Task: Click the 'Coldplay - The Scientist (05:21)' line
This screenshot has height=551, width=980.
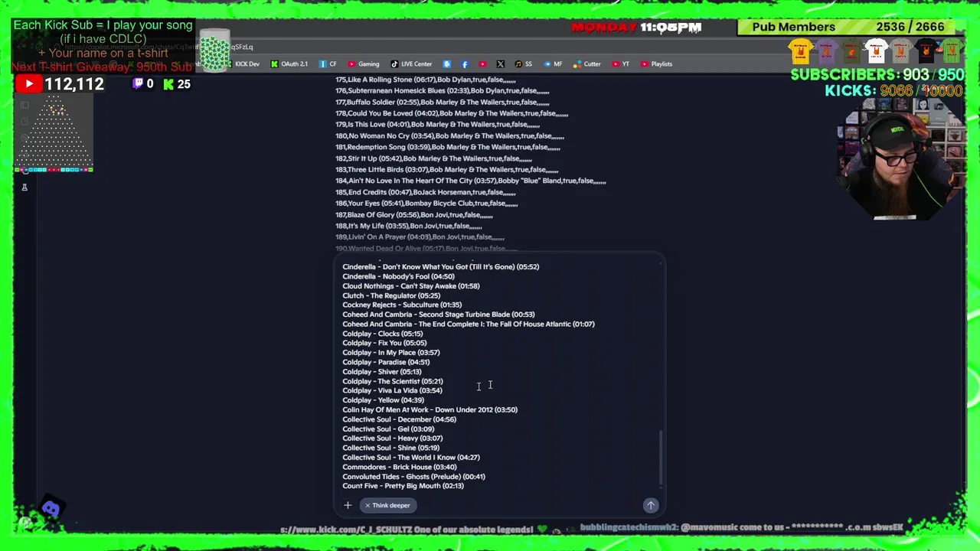Action: (x=393, y=381)
